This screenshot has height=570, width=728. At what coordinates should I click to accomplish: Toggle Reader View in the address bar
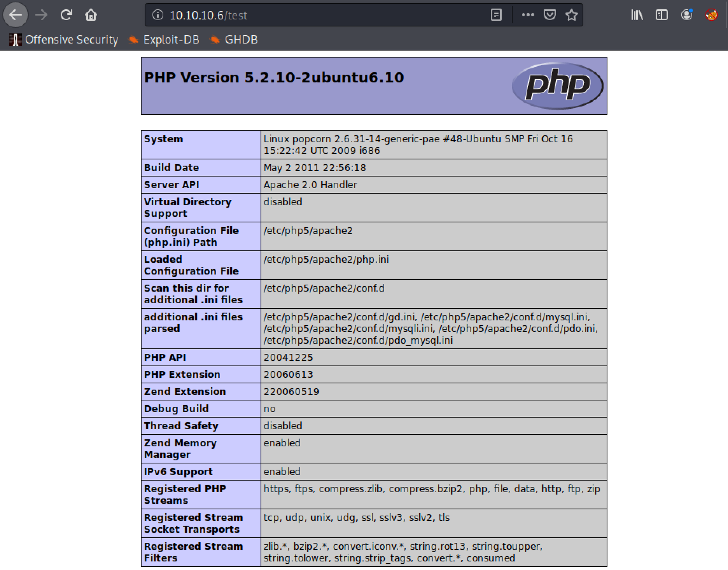(496, 15)
